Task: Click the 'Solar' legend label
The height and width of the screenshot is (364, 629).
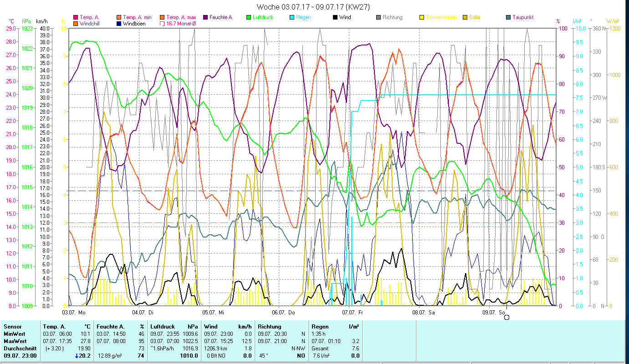Action: click(x=475, y=17)
